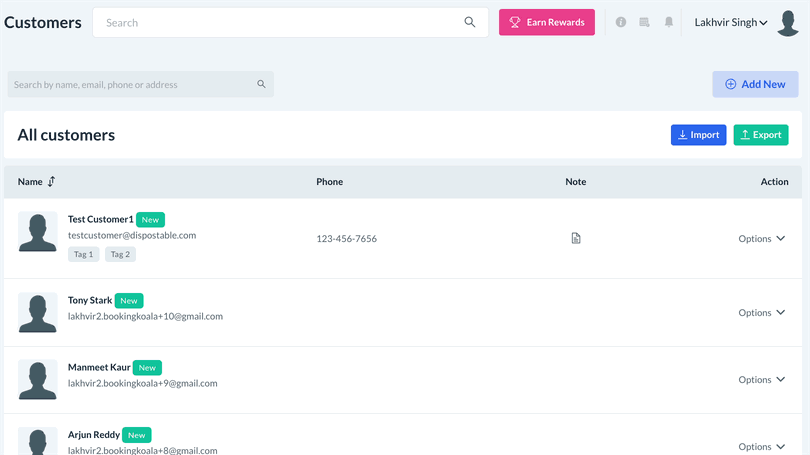Image resolution: width=810 pixels, height=455 pixels.
Task: Open the notifications bell icon
Action: tap(669, 22)
